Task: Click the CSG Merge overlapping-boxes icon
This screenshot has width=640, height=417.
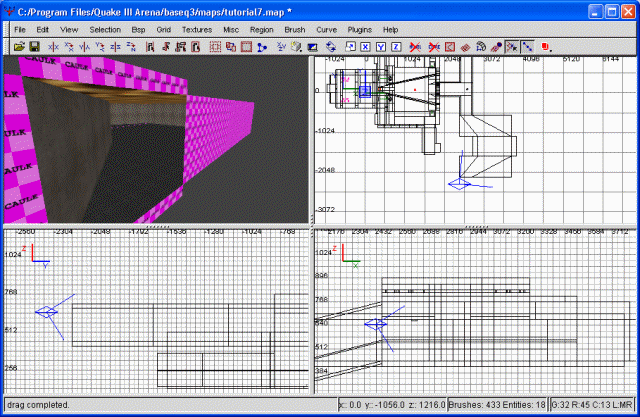Action: pos(231,47)
